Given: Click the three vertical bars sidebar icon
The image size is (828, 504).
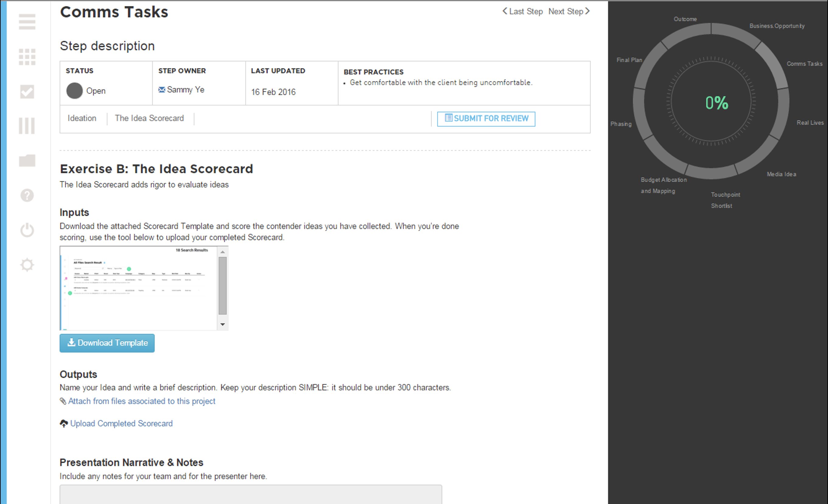Looking at the screenshot, I should coord(27,126).
